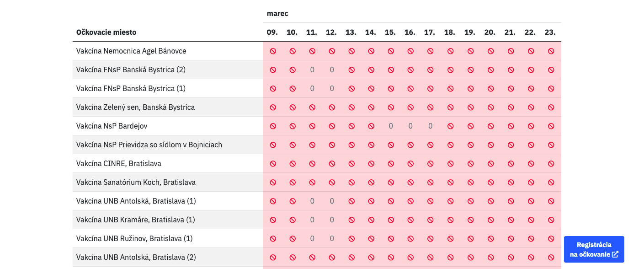Click the 0 value for UNB Ružinov on 12.

pyautogui.click(x=332, y=238)
